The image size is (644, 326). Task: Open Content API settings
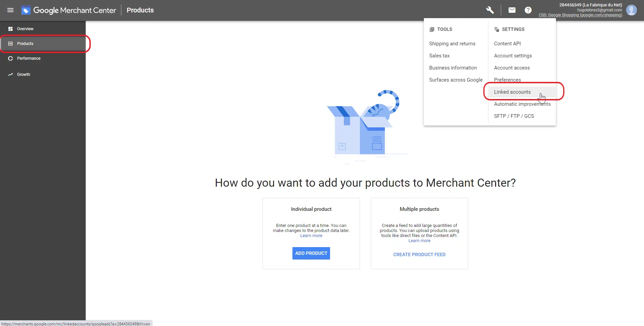coord(507,44)
